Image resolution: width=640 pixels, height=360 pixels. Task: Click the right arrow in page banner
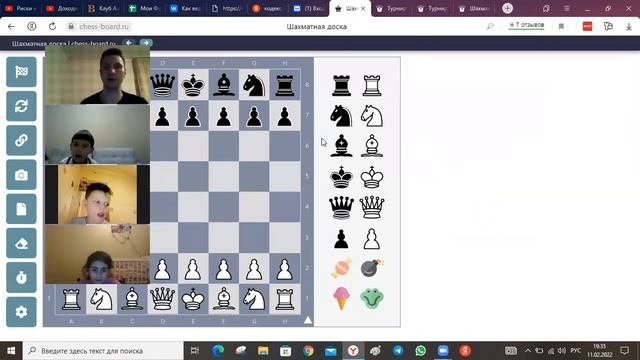point(146,42)
